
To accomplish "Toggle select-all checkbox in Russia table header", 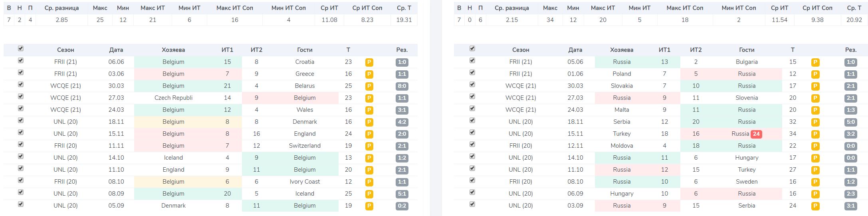I will pyautogui.click(x=472, y=48).
